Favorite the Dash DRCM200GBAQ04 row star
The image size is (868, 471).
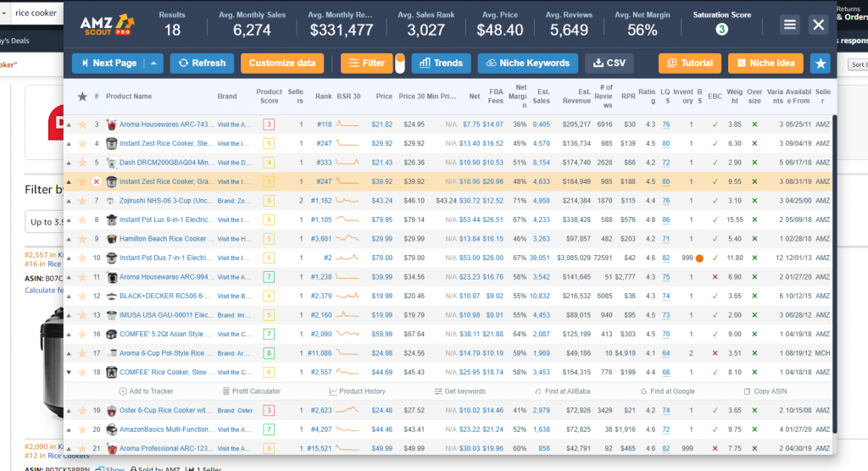pyautogui.click(x=82, y=163)
